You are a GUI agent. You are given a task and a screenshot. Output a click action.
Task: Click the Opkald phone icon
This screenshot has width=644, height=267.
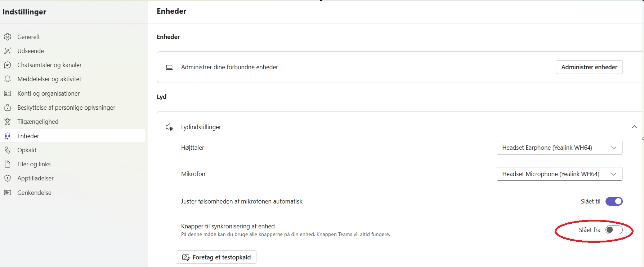8,150
